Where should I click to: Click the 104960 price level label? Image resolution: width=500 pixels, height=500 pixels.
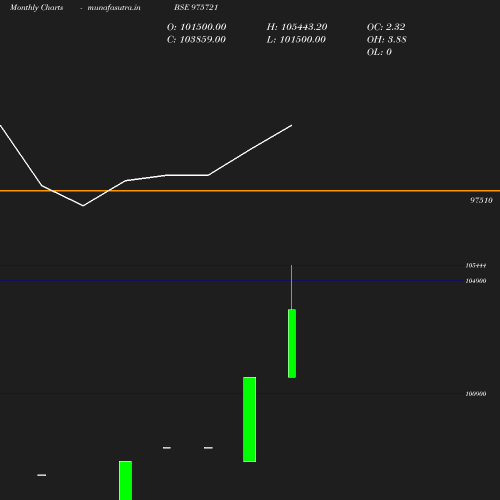point(476,281)
